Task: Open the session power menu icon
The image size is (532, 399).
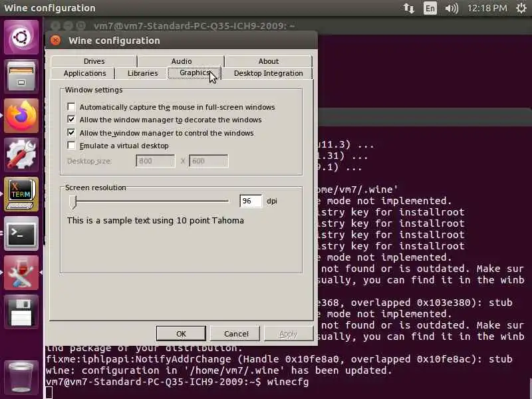Action: coord(521,8)
